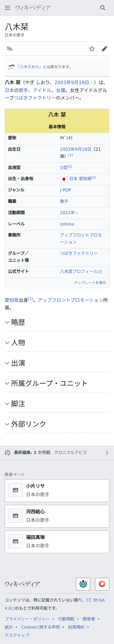Click テンプレートを表示 link
Screen dimensions: 114x644
(x=90, y=282)
